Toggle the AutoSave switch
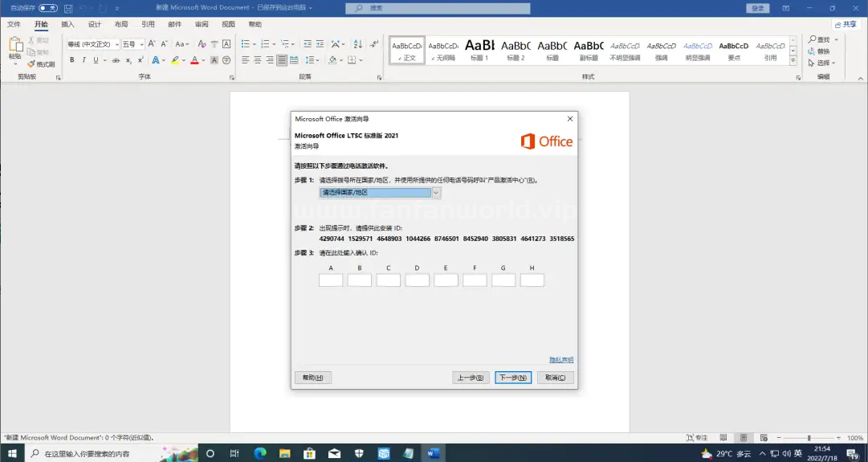The height and width of the screenshot is (462, 868). click(x=47, y=8)
